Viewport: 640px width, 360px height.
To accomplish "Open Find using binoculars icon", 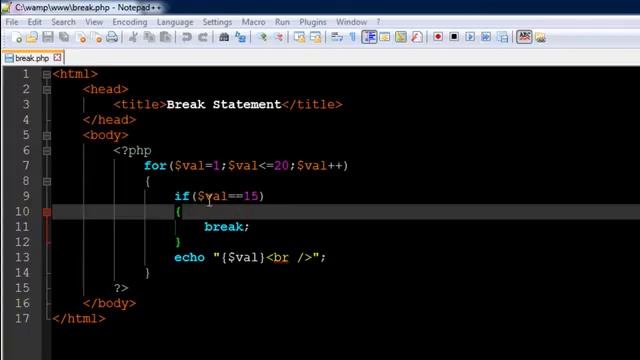I will coord(224,38).
